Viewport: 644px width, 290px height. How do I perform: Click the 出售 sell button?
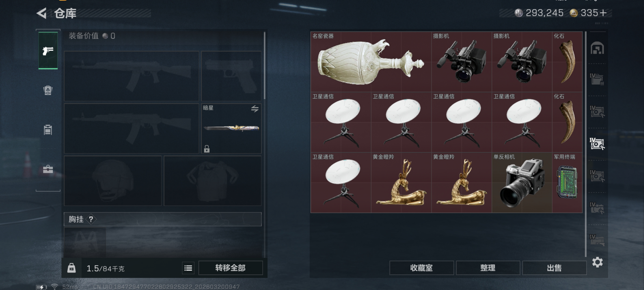pyautogui.click(x=554, y=268)
